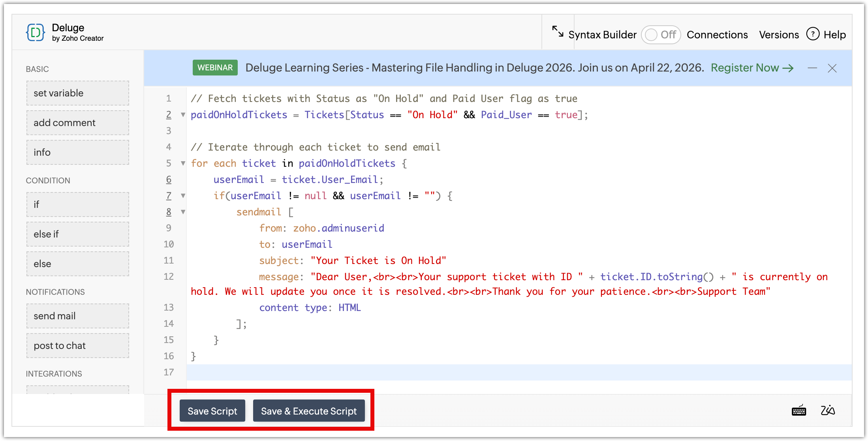Click the green WEBINAR badge
868x441 pixels.
point(215,68)
